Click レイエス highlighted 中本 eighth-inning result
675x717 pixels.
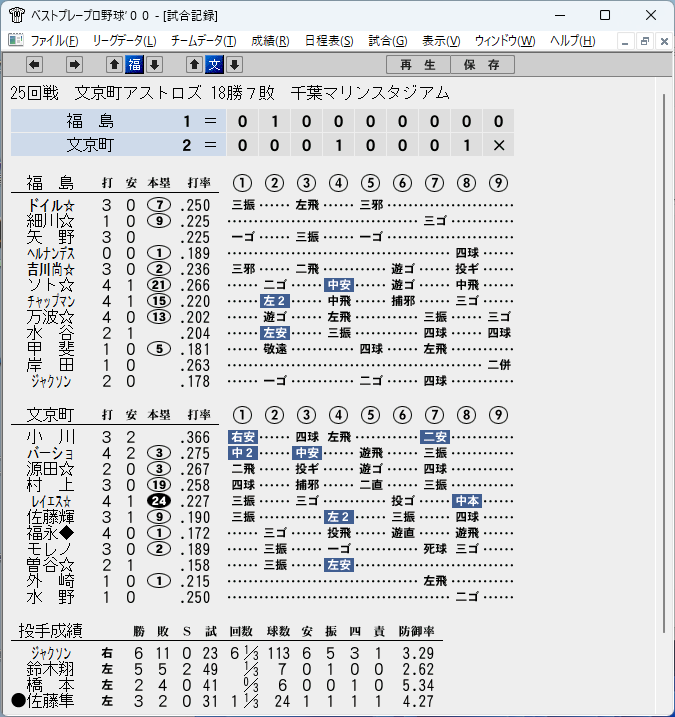[x=467, y=501]
